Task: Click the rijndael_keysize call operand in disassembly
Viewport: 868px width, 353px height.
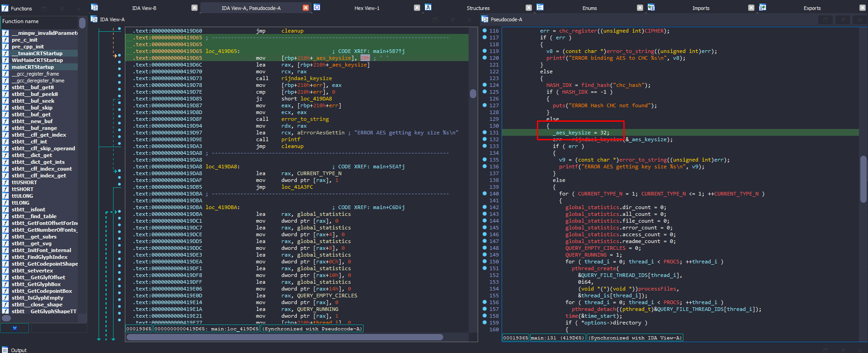Action: point(307,78)
